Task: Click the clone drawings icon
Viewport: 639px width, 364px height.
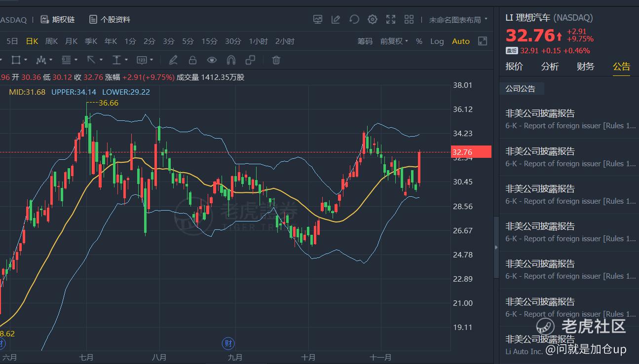Action: [x=250, y=60]
